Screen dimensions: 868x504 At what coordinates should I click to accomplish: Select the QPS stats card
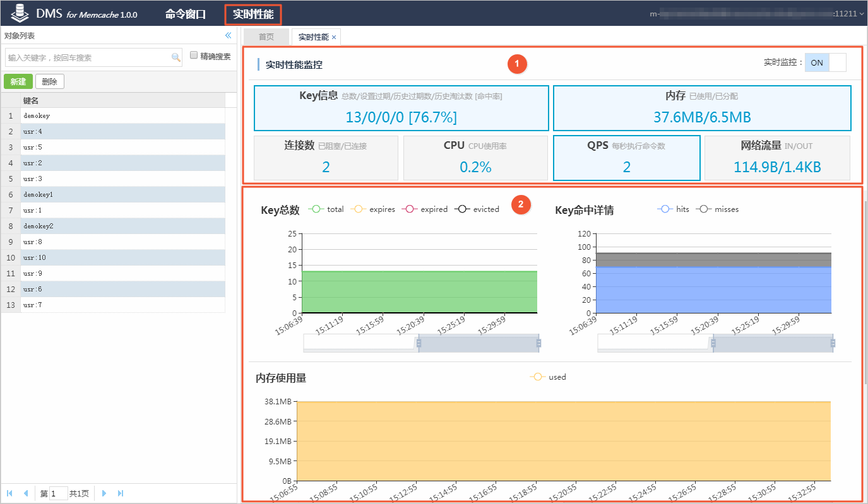627,158
